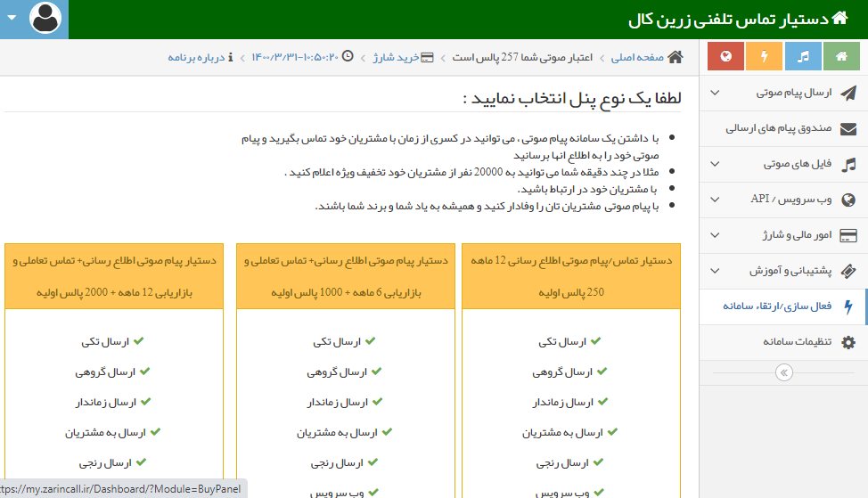Open درباره برنامه link
Viewport: 868px width, 498px height.
(x=197, y=58)
